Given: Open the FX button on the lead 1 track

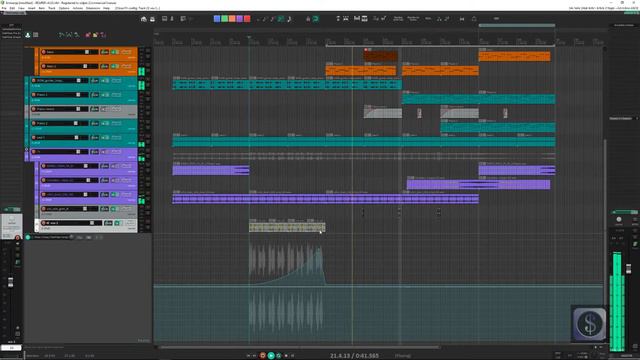Looking at the screenshot, I should tap(95, 138).
